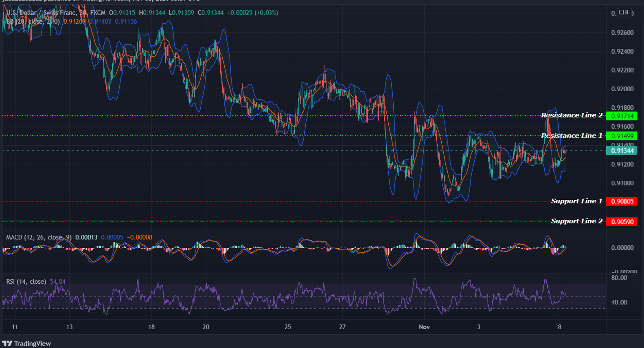Select the close value C0.91344

[x=210, y=13]
